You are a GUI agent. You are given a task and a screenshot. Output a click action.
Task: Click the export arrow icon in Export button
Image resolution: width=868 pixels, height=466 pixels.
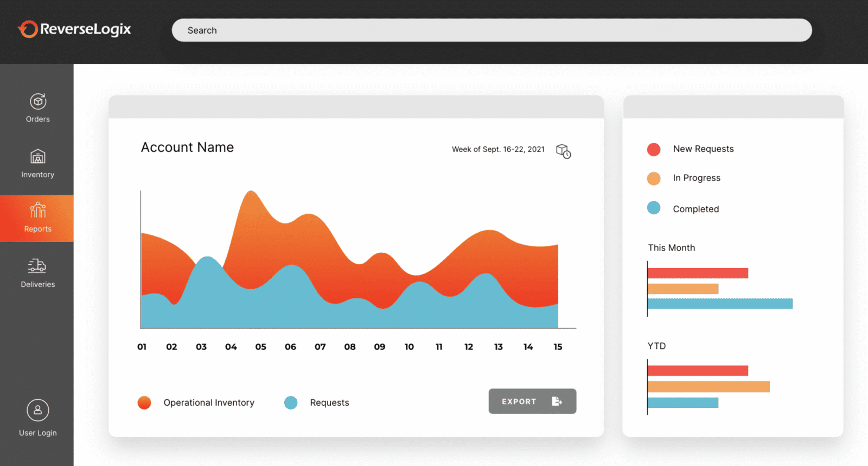click(557, 401)
